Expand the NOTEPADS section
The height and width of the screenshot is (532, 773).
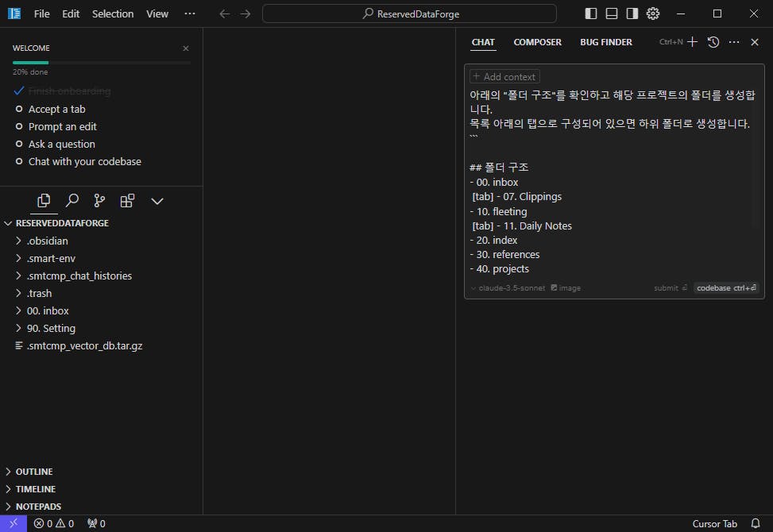pos(101,507)
